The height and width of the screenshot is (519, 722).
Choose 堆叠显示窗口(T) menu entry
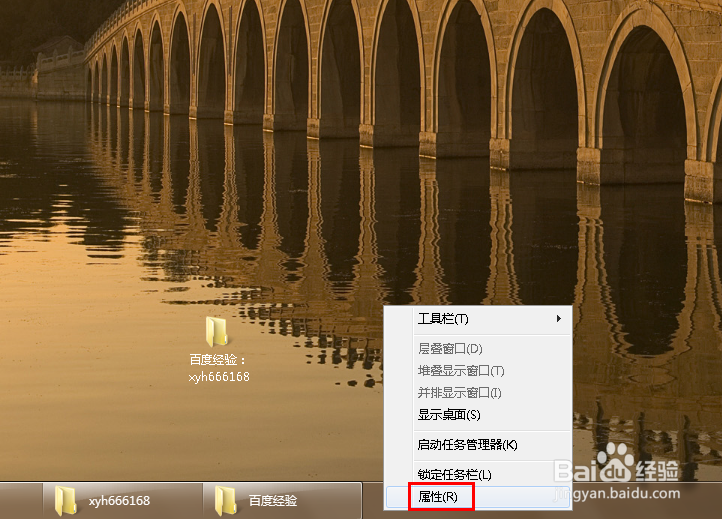pyautogui.click(x=478, y=371)
